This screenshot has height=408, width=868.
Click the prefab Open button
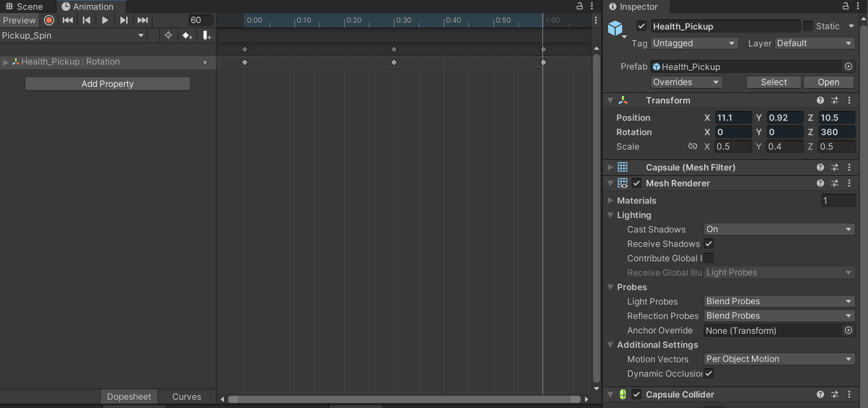point(828,82)
